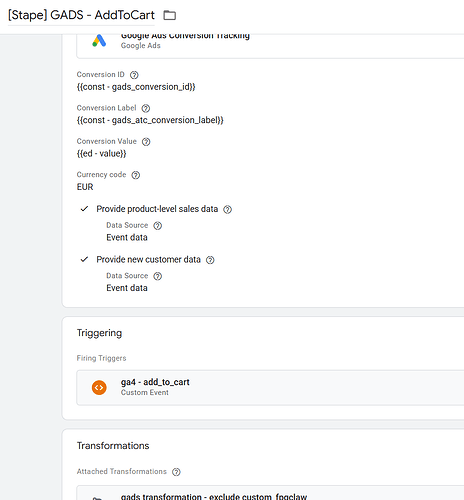Click help icon for new customer data
The height and width of the screenshot is (500, 464).
[x=210, y=260]
